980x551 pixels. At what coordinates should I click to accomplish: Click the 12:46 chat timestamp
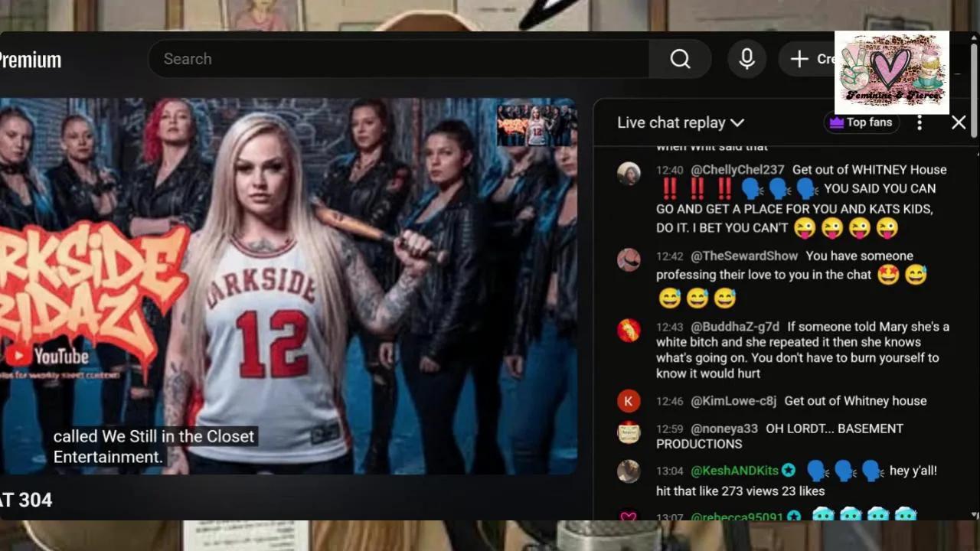669,401
